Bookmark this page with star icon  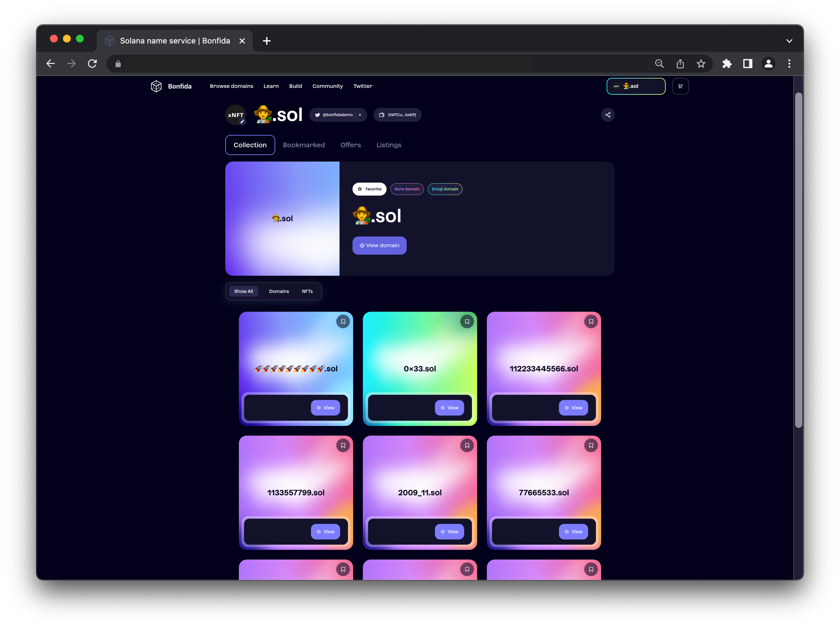pos(701,63)
